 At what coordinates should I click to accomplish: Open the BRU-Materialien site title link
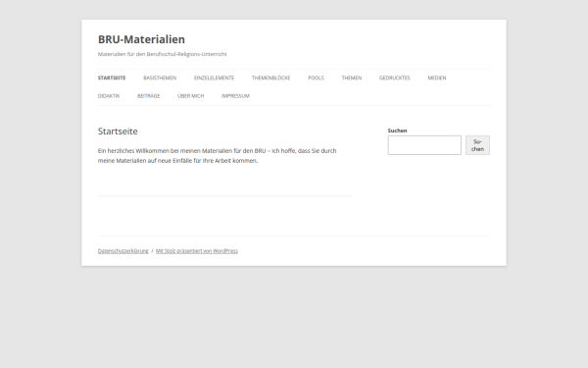tap(141, 39)
